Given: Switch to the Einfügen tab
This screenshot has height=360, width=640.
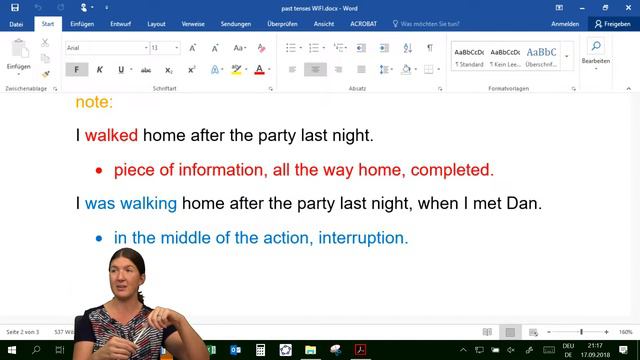Looking at the screenshot, I should 82,24.
